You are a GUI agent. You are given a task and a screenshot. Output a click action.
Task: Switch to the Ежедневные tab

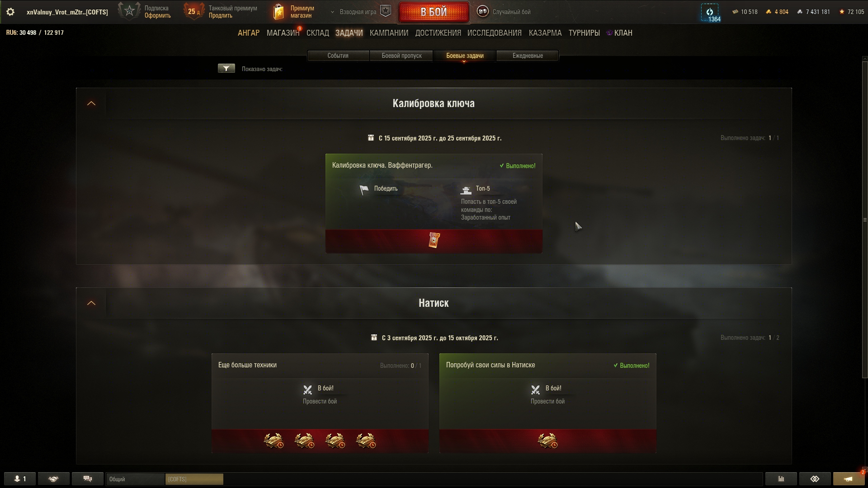528,56
